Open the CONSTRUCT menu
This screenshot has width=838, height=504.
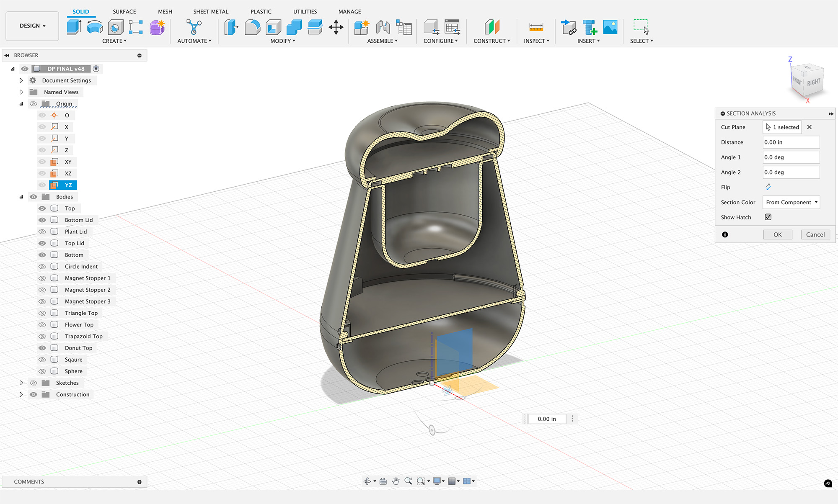[x=491, y=41]
